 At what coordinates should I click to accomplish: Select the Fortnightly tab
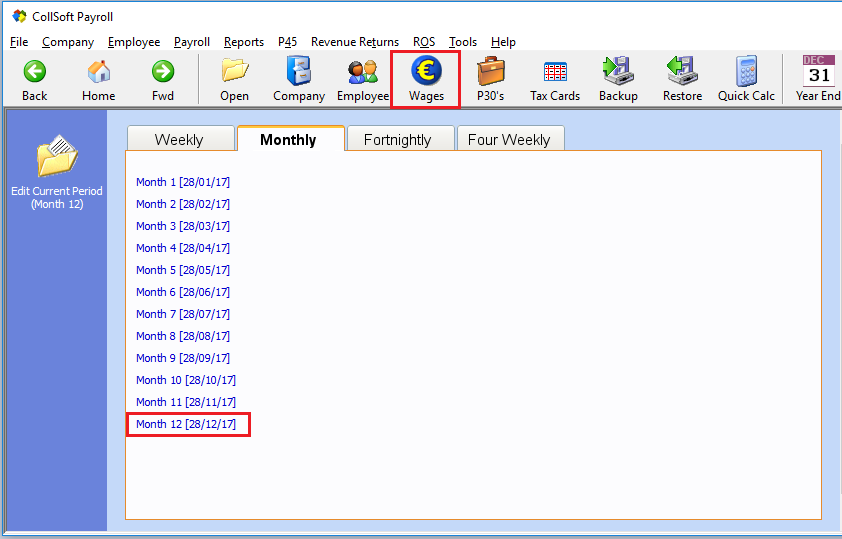pos(397,140)
